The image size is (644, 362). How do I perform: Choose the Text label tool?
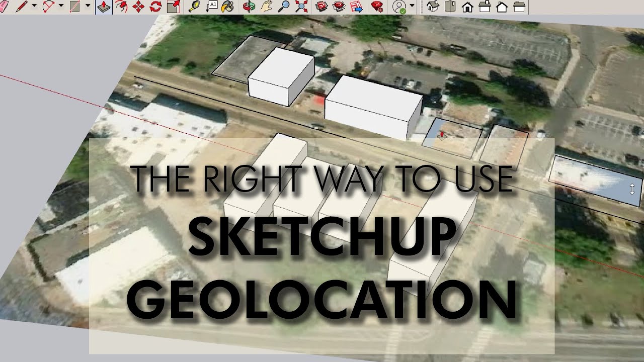coord(212,7)
